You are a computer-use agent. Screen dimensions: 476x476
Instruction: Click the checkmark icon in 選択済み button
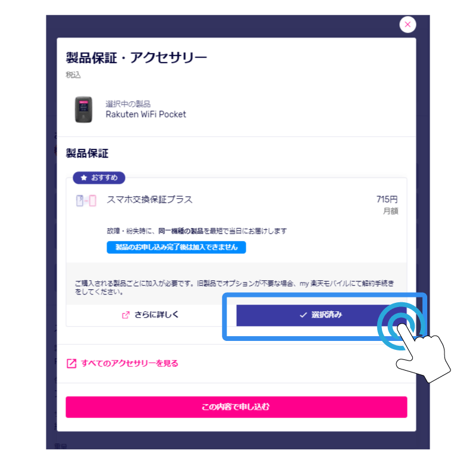(x=303, y=315)
